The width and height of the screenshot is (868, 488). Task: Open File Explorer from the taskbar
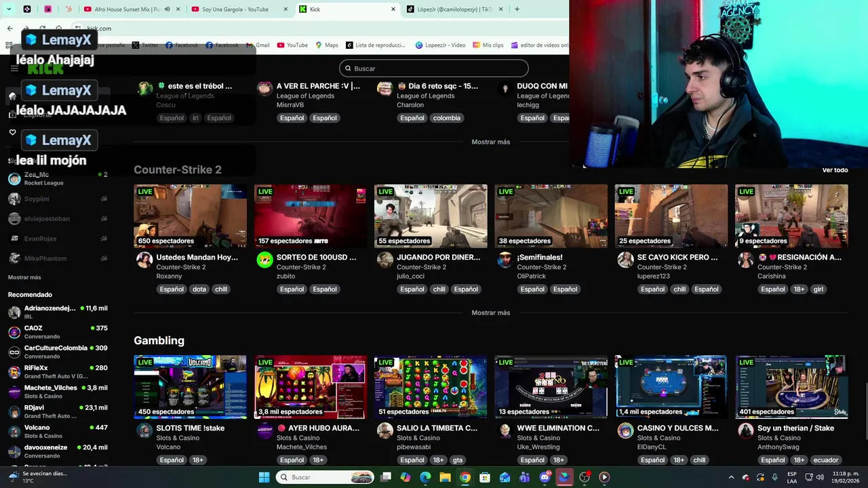click(445, 477)
